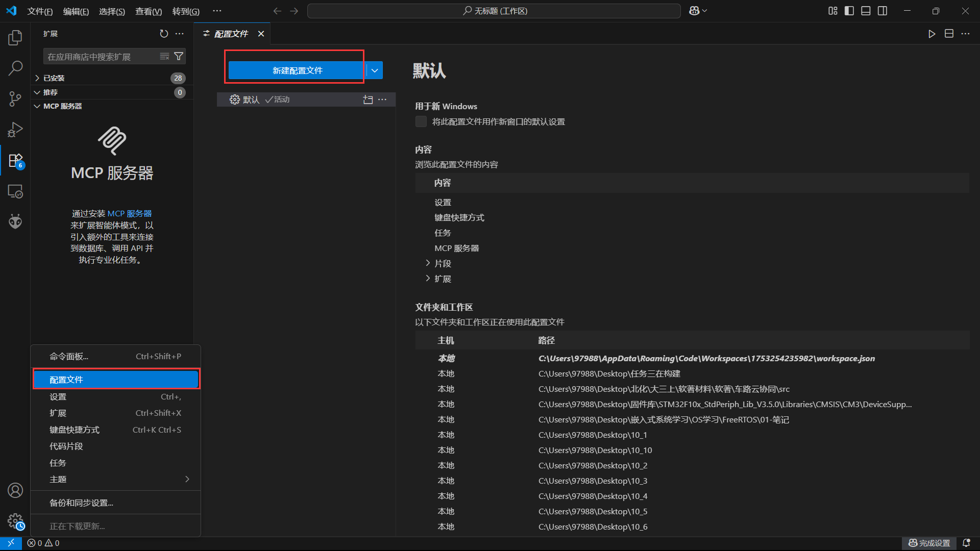This screenshot has width=980, height=551.
Task: Open default profile in new window icon
Action: coord(368,99)
